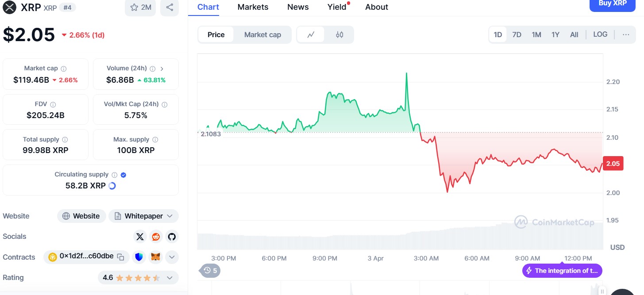644x295 pixels.
Task: Toggle chart to Market cap
Action: click(262, 34)
